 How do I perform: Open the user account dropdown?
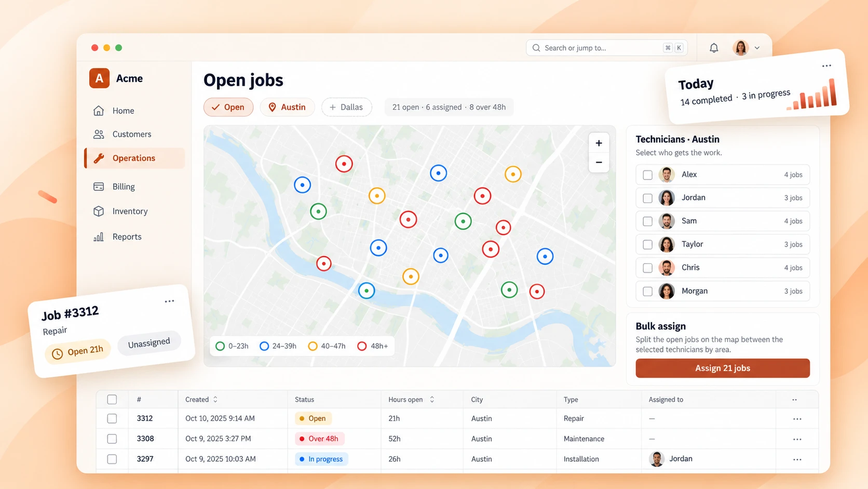pyautogui.click(x=747, y=48)
